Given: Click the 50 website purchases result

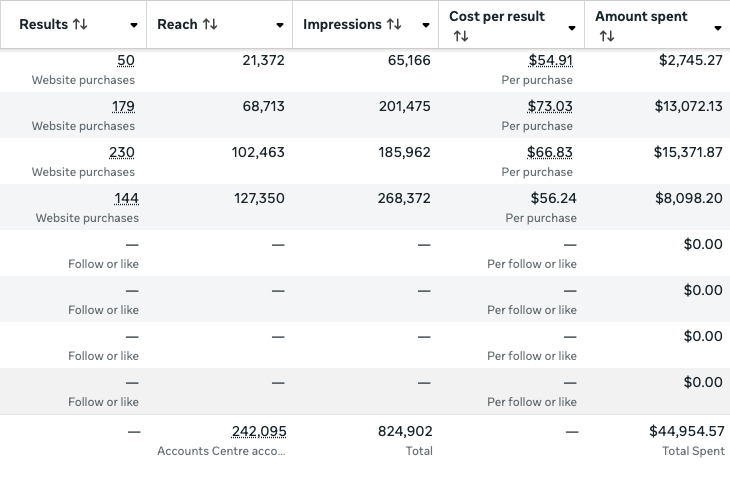Looking at the screenshot, I should [126, 61].
